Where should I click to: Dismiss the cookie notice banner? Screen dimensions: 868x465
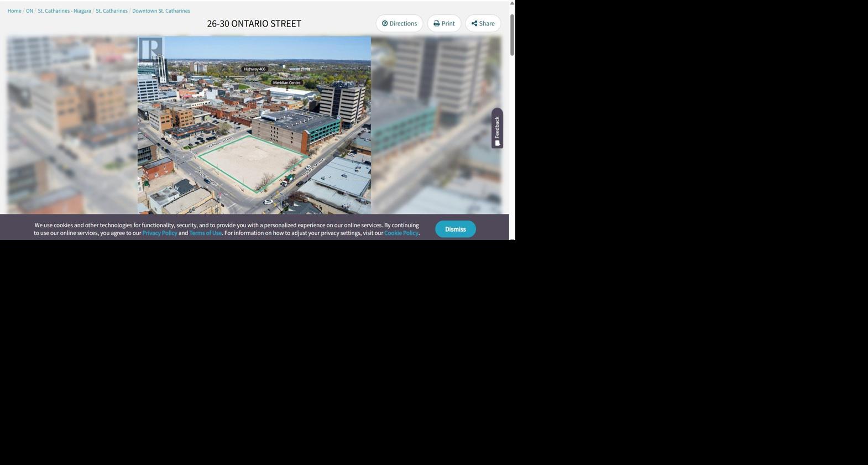455,229
